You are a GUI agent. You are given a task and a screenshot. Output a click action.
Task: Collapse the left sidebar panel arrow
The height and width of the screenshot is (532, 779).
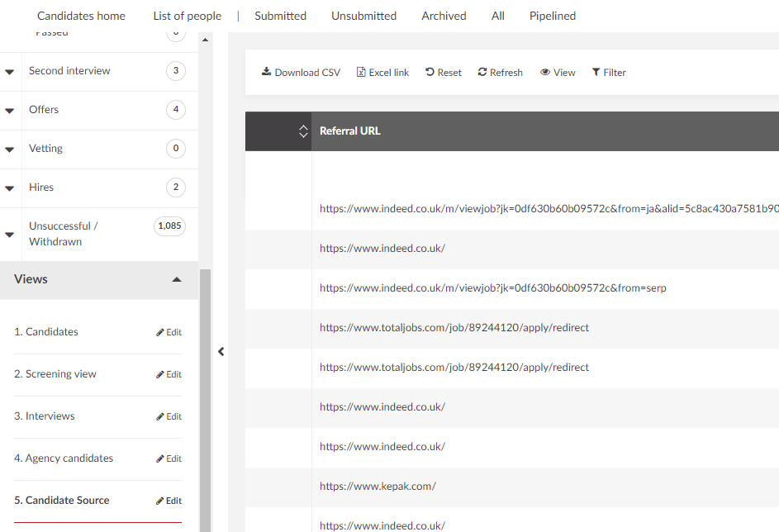(221, 352)
